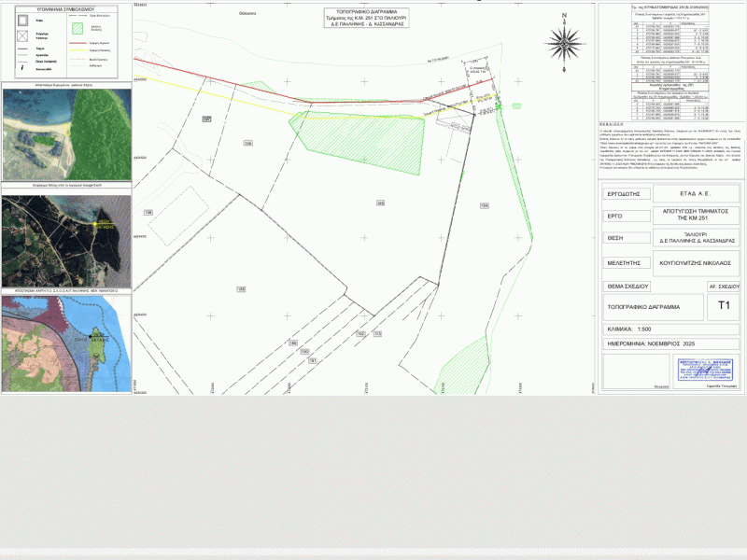
Task: Click the T1 drawing number cell
Action: 724,306
